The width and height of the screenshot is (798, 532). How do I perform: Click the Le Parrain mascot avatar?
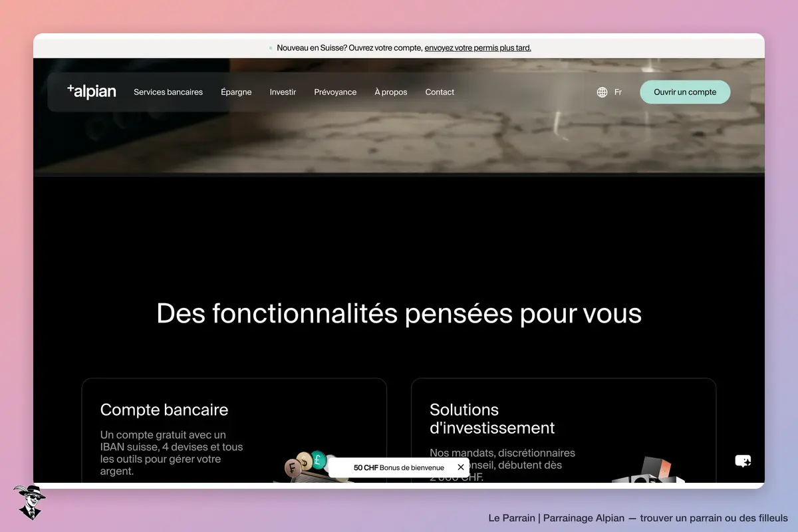coord(29,502)
